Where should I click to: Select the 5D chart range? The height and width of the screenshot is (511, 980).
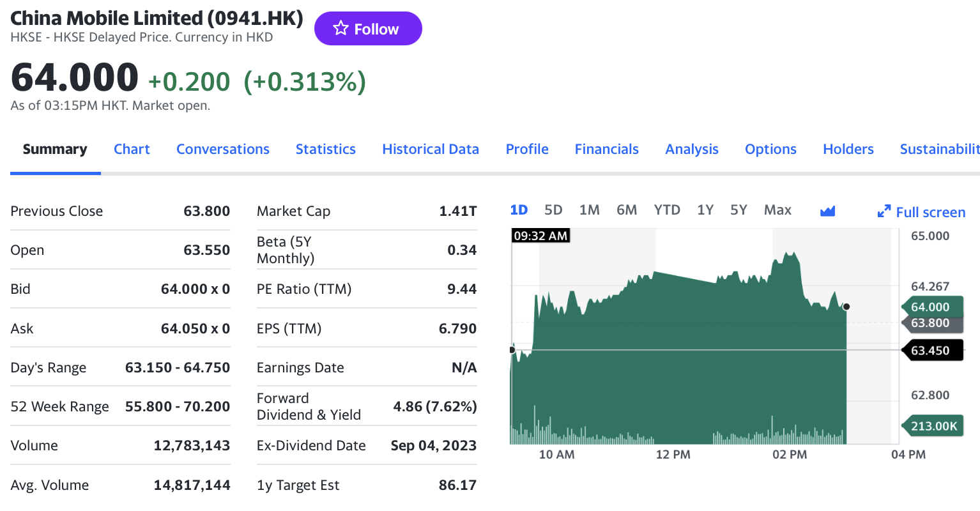click(553, 210)
